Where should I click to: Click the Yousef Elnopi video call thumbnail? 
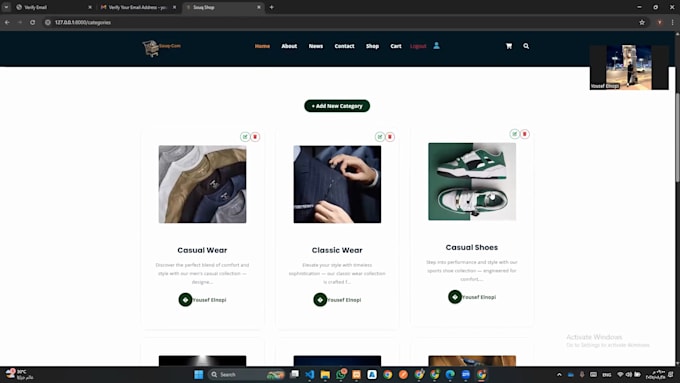click(x=629, y=67)
